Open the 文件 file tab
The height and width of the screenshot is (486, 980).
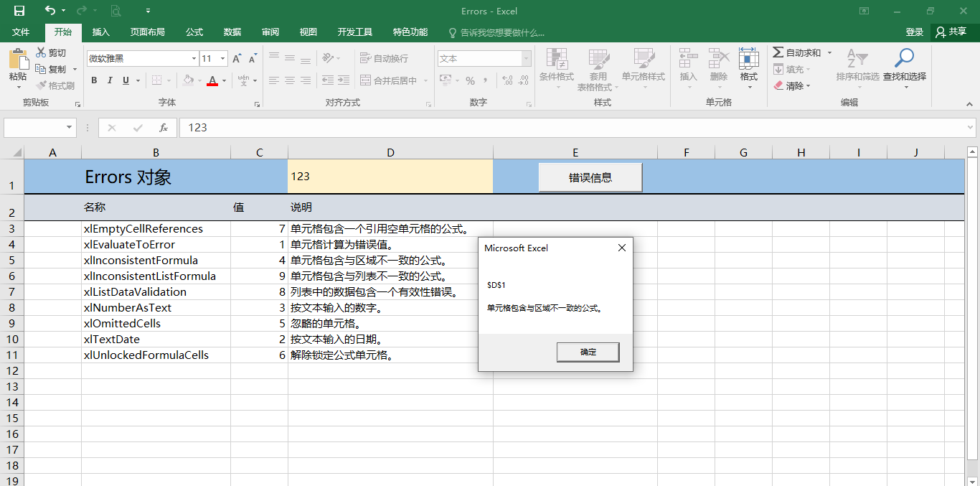tap(21, 32)
